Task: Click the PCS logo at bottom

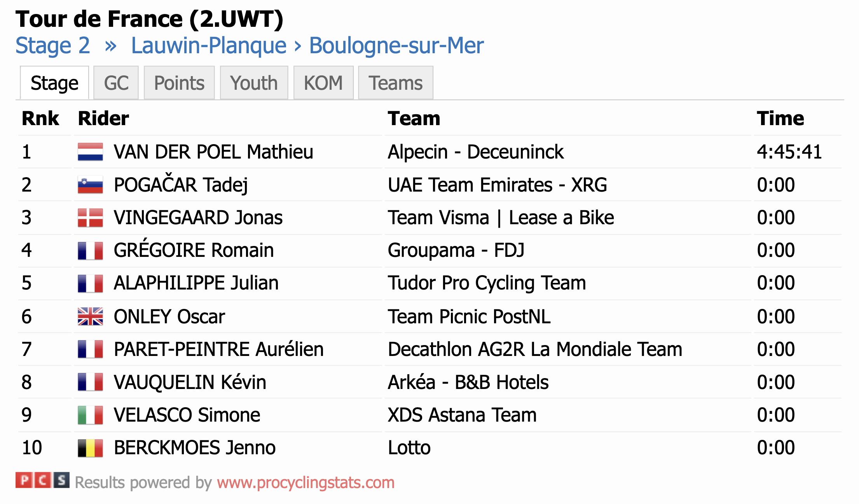Action: [x=42, y=480]
